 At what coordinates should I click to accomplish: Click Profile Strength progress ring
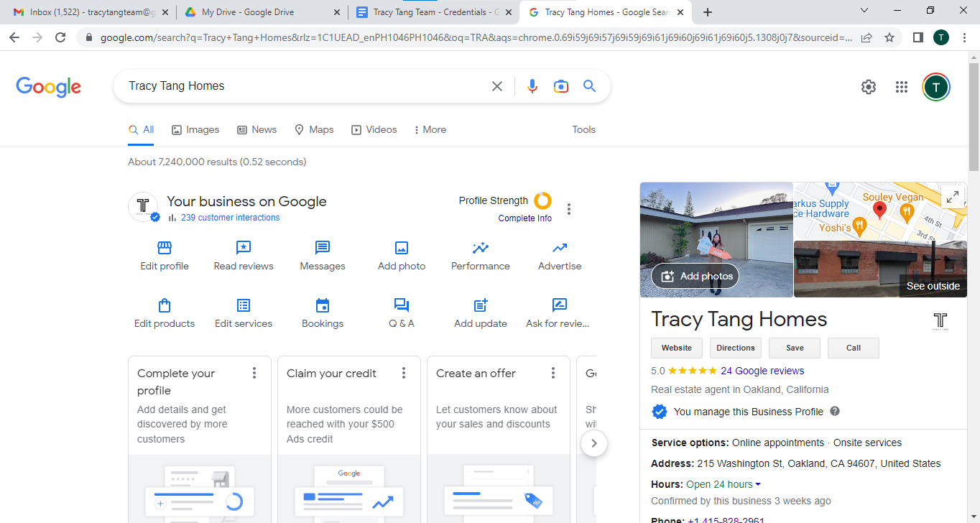543,200
